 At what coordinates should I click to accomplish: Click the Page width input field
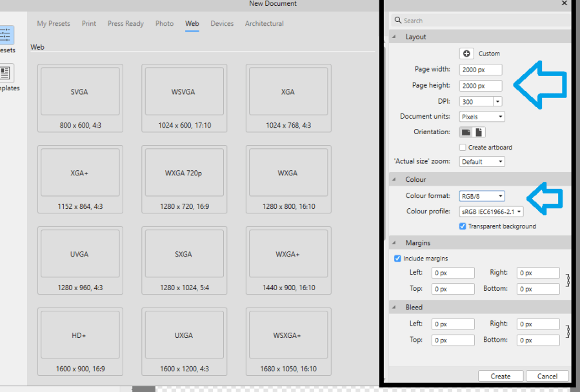point(480,70)
